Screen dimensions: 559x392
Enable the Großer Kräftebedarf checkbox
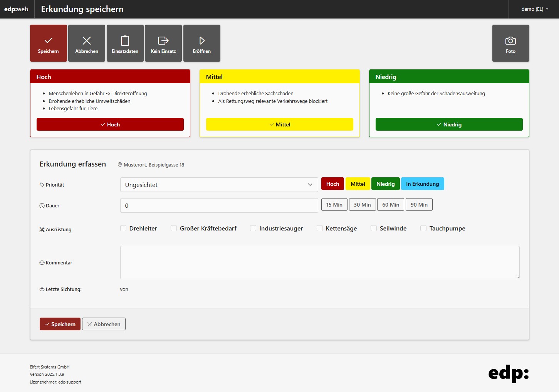click(174, 228)
